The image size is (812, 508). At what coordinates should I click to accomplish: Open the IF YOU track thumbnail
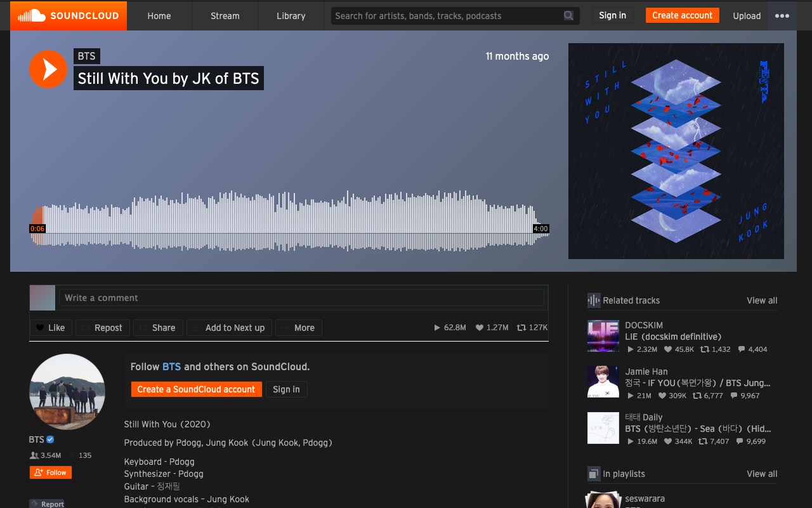coord(603,382)
